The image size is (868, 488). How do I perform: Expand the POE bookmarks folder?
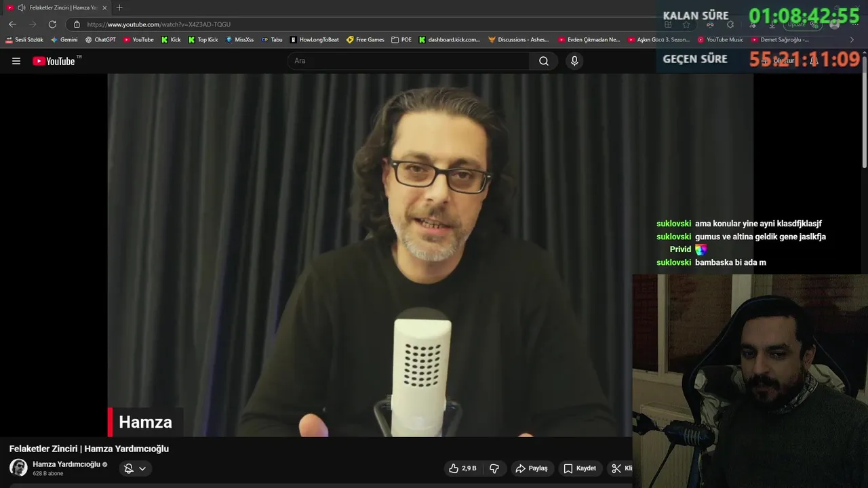[401, 40]
